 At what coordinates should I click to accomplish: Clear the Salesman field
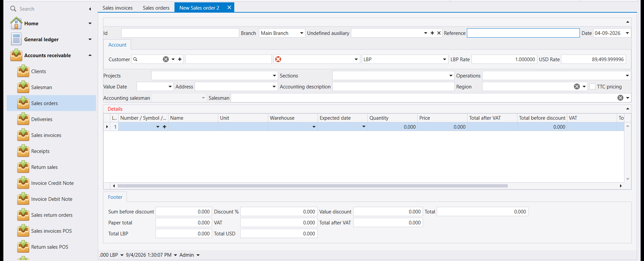click(x=620, y=98)
